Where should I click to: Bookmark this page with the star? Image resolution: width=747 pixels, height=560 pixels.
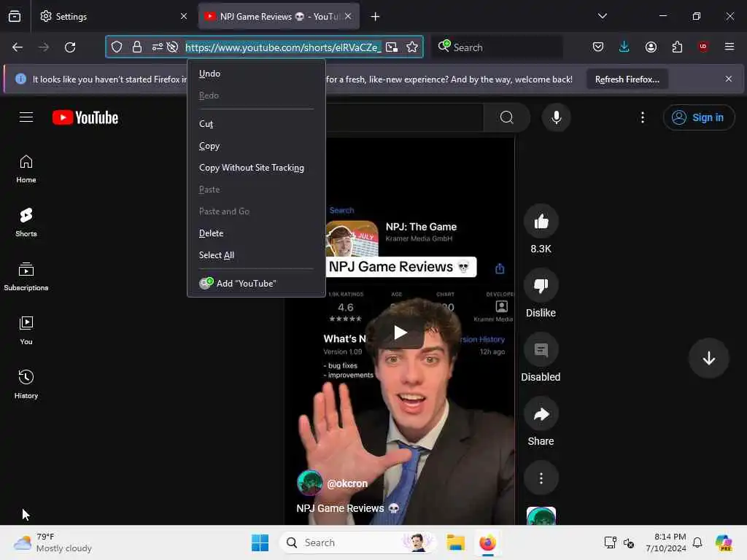412,47
